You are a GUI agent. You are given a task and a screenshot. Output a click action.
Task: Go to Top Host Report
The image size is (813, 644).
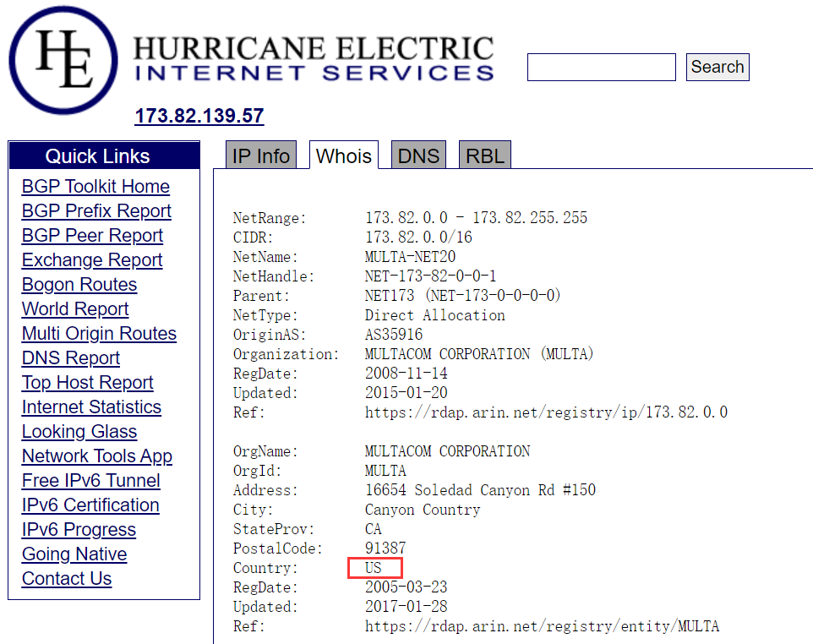[88, 383]
